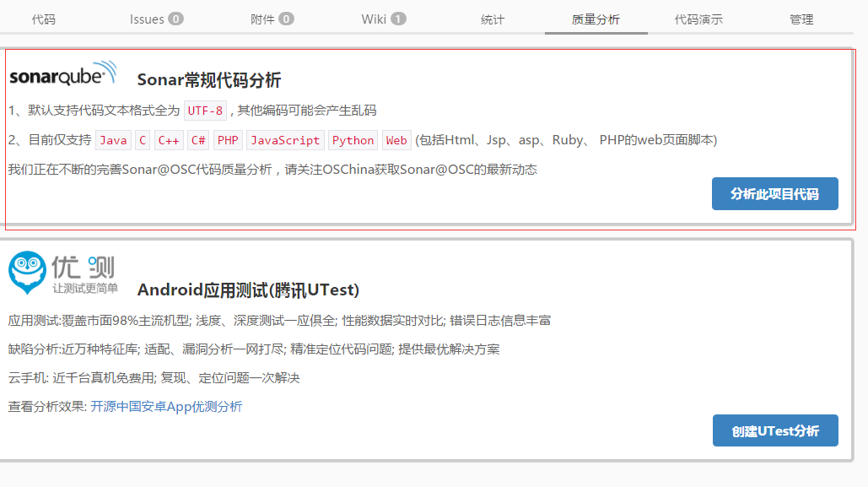Click the C# language tag
868x487 pixels.
click(198, 140)
